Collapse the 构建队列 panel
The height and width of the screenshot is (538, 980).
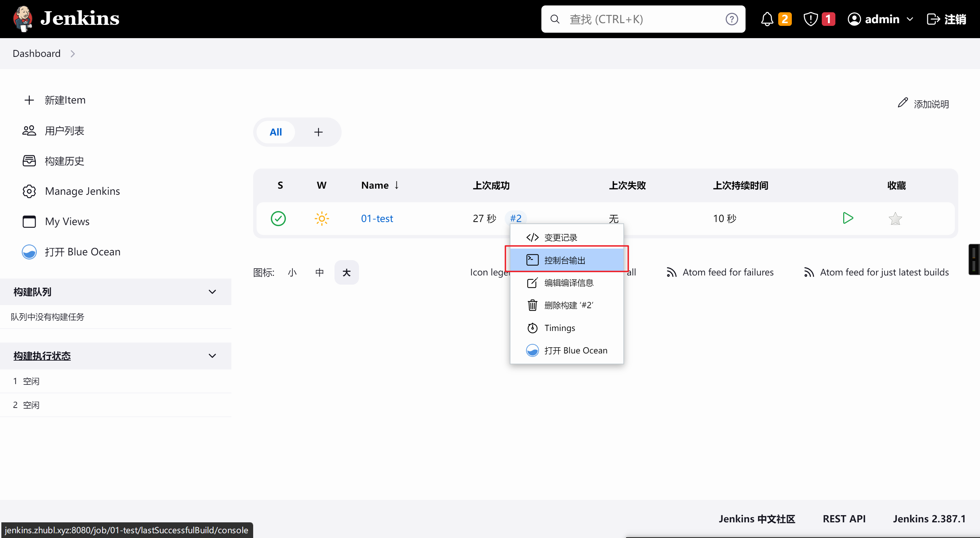coord(212,292)
